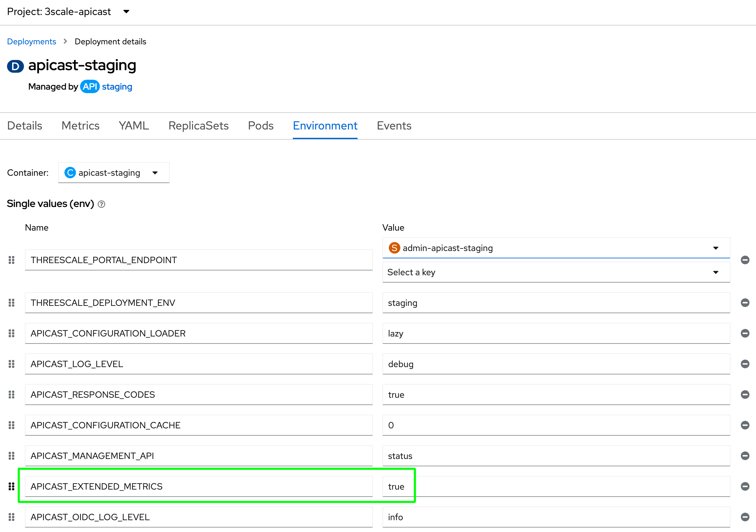Click the help icon next to Single values (env)
756x532 pixels.
click(x=101, y=204)
